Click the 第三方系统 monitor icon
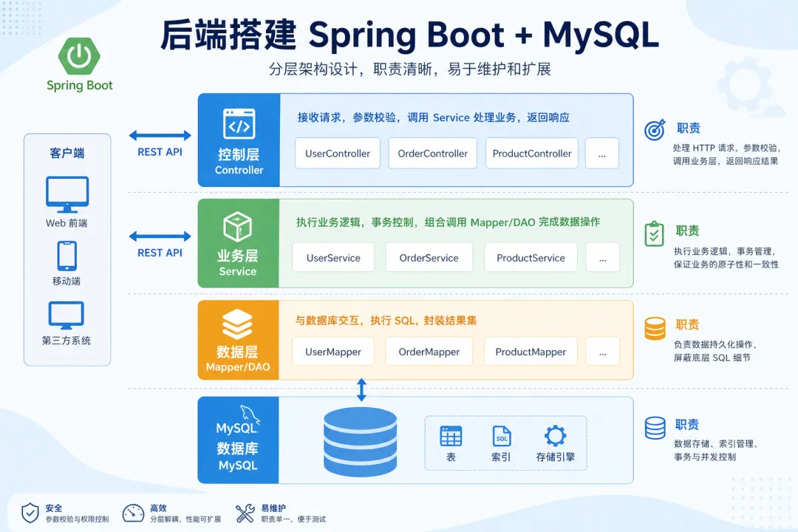The image size is (798, 532). coord(66,316)
